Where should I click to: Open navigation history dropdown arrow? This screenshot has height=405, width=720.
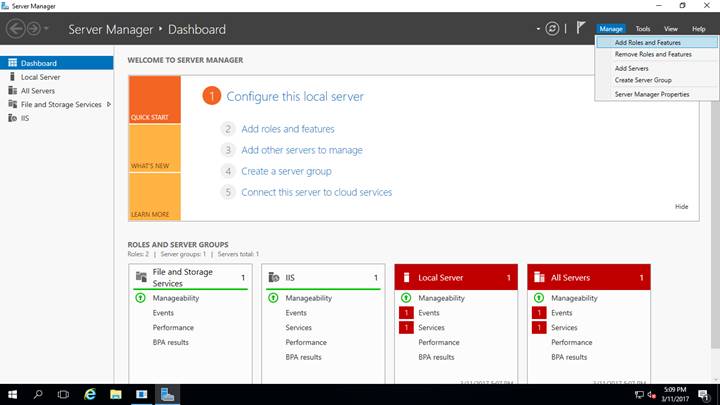[46, 28]
